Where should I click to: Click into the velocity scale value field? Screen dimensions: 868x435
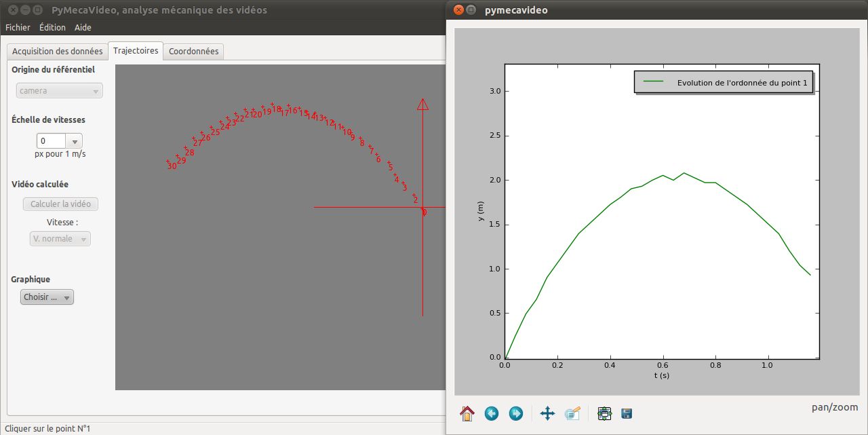click(51, 141)
